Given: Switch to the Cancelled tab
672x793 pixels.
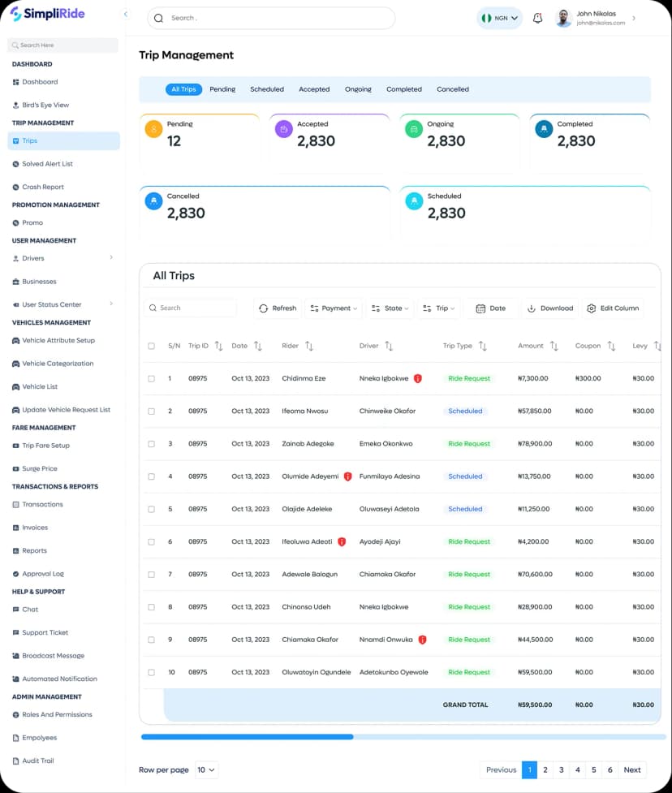Looking at the screenshot, I should (453, 89).
